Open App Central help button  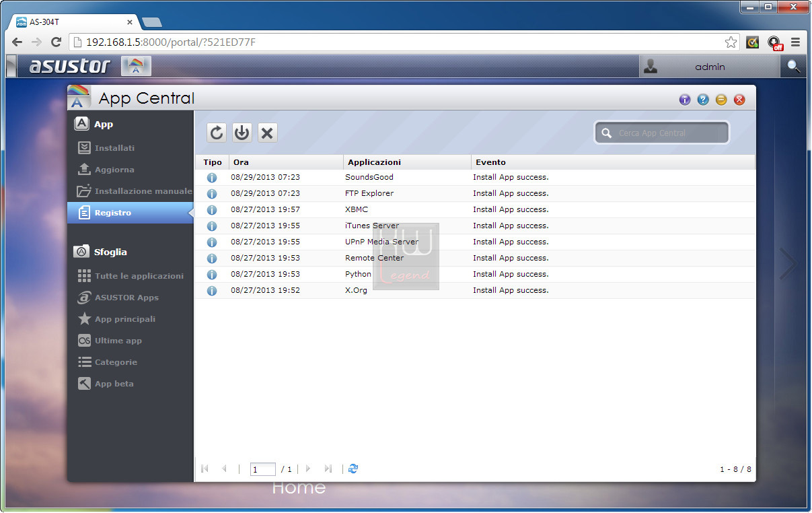(703, 100)
